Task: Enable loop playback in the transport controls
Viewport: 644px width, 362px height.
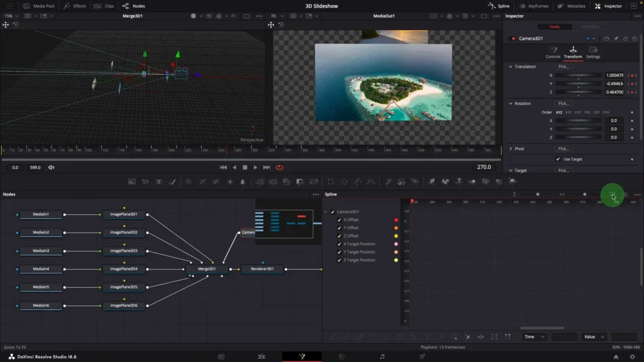Action: click(x=279, y=167)
